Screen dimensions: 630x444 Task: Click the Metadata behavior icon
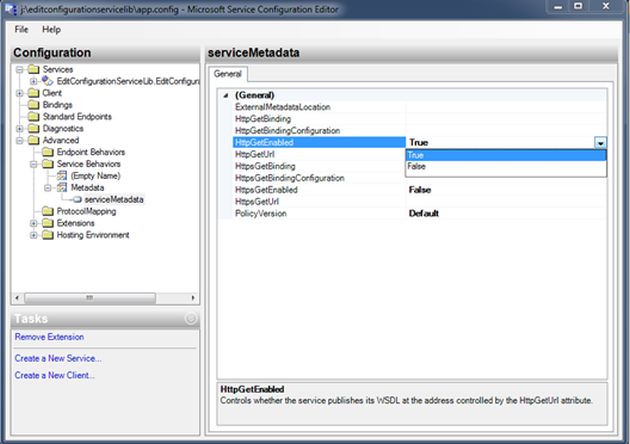[x=62, y=187]
